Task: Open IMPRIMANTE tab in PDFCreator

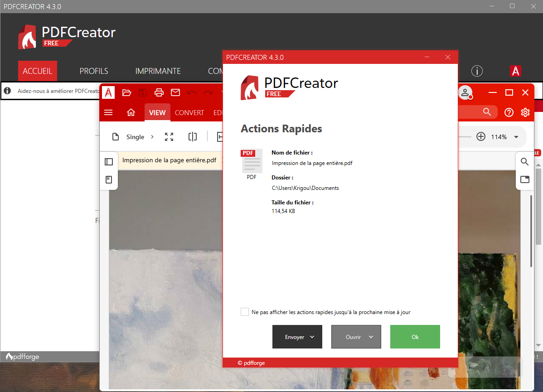Action: [158, 71]
